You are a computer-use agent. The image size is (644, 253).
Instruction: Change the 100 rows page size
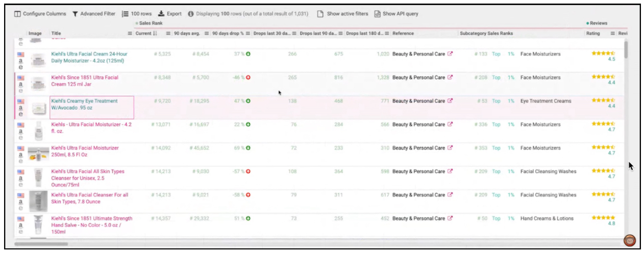click(x=137, y=14)
